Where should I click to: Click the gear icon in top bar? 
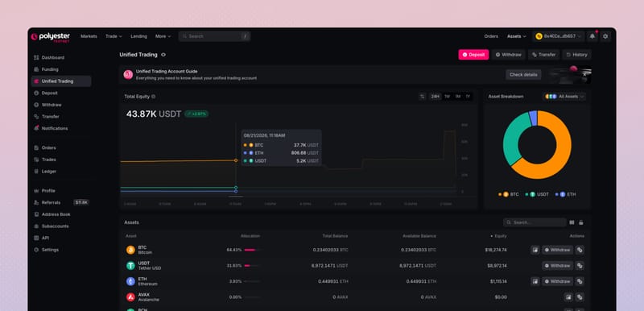tap(605, 36)
